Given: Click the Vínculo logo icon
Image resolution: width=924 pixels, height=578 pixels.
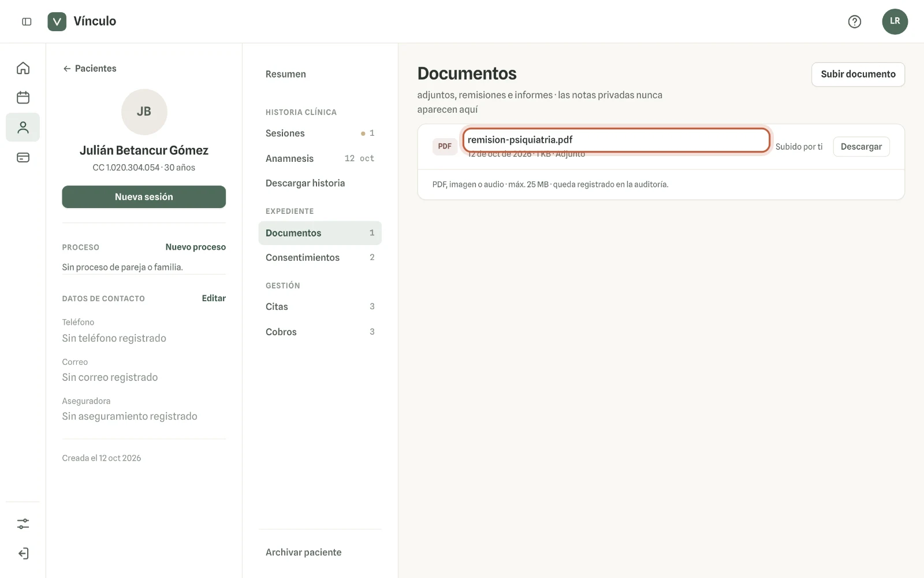Looking at the screenshot, I should point(57,21).
